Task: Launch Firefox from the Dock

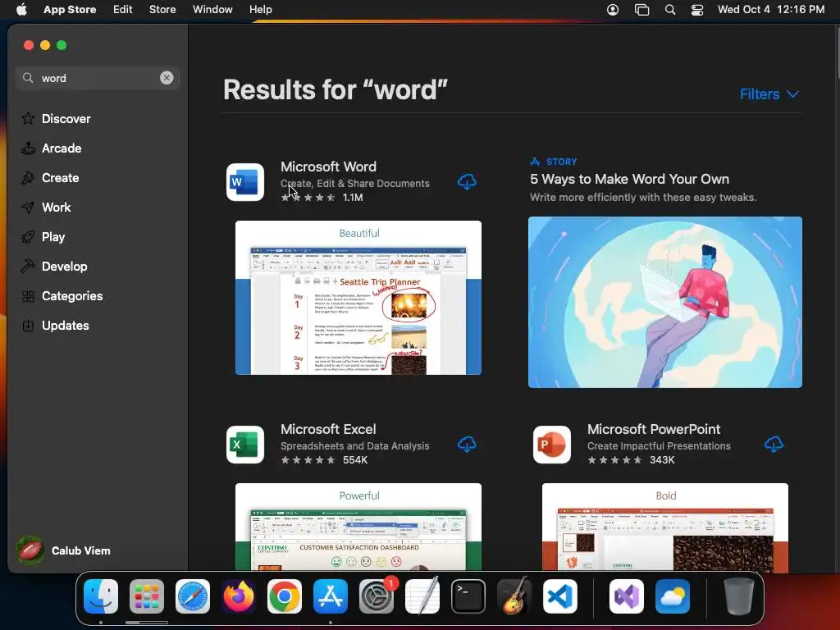Action: pyautogui.click(x=239, y=596)
